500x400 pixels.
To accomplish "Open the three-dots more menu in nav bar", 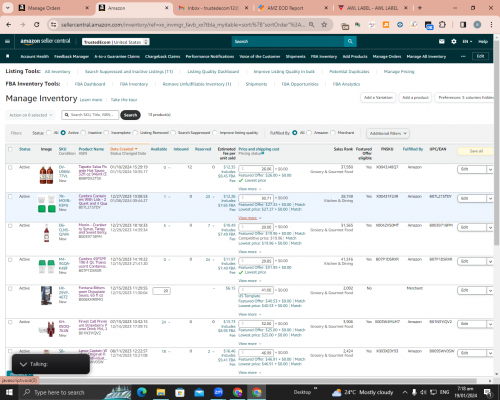I will [463, 56].
